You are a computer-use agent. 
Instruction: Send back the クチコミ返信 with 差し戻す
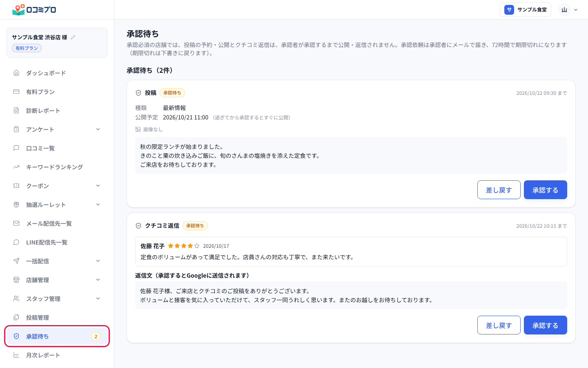[499, 325]
